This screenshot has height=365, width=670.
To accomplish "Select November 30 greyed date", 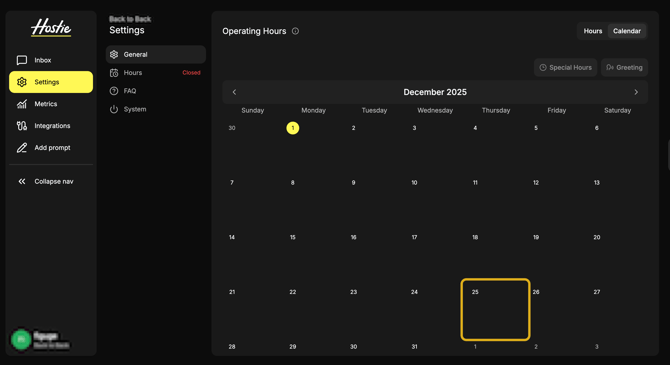I will point(232,128).
